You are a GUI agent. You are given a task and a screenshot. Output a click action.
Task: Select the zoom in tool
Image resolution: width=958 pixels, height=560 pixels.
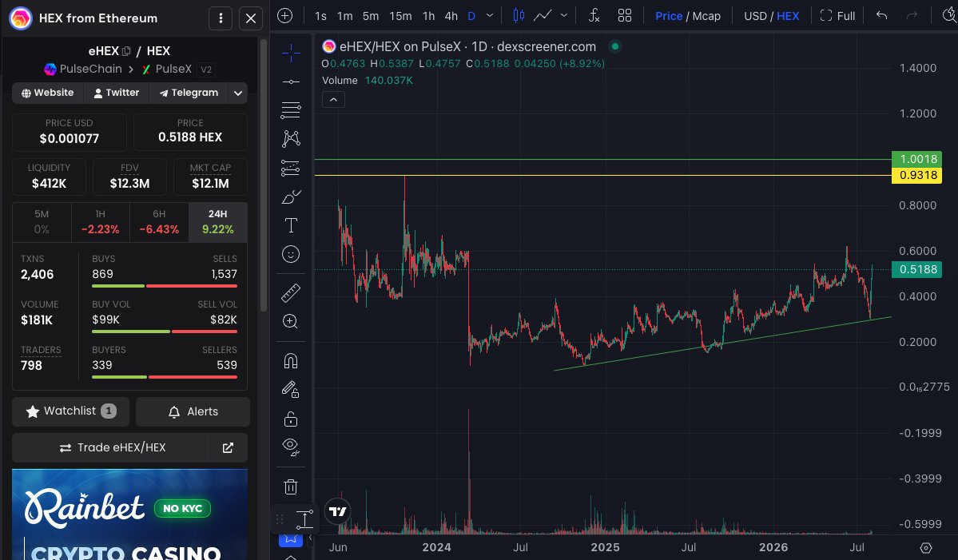[x=291, y=321]
